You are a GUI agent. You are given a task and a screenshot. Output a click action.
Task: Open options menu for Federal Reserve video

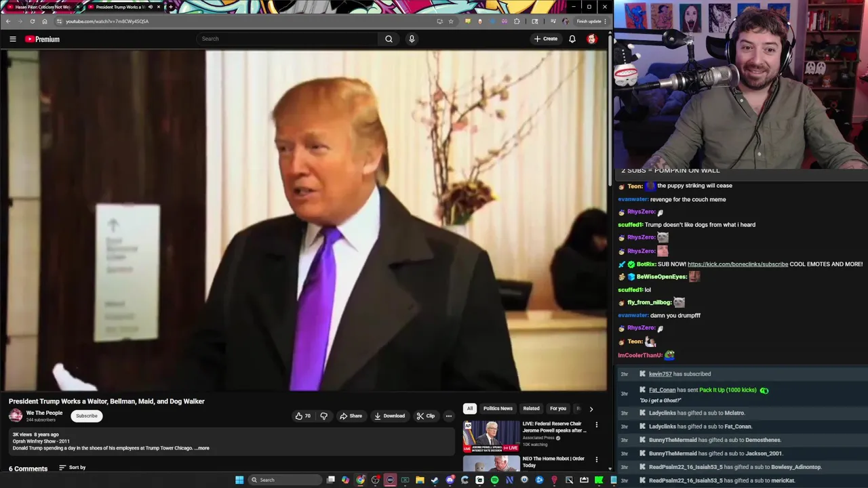597,425
